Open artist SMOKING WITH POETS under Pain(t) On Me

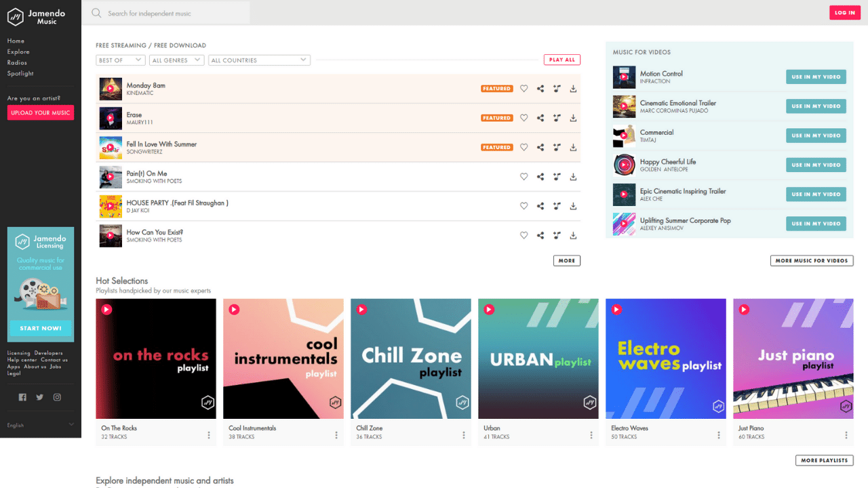tap(154, 182)
